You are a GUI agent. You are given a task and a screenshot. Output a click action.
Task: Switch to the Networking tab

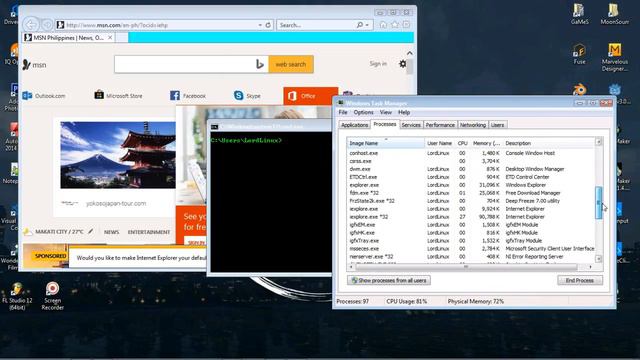pyautogui.click(x=473, y=125)
